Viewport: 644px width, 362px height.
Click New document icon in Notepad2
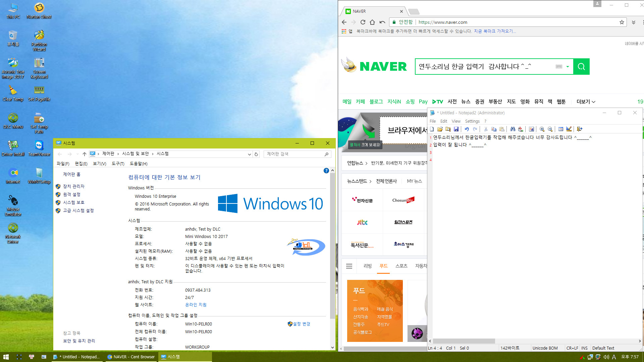click(x=432, y=129)
